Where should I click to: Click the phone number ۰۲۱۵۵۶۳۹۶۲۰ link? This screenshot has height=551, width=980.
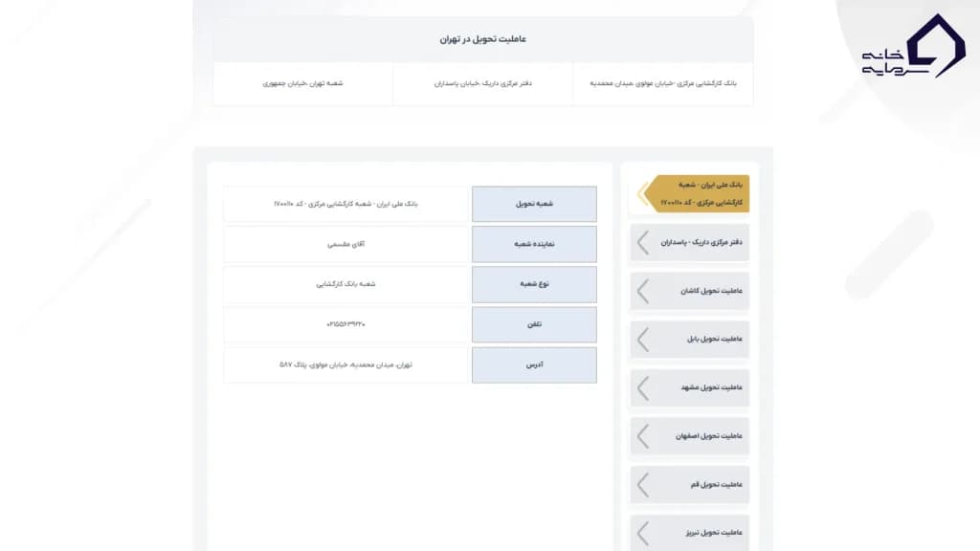click(x=345, y=324)
